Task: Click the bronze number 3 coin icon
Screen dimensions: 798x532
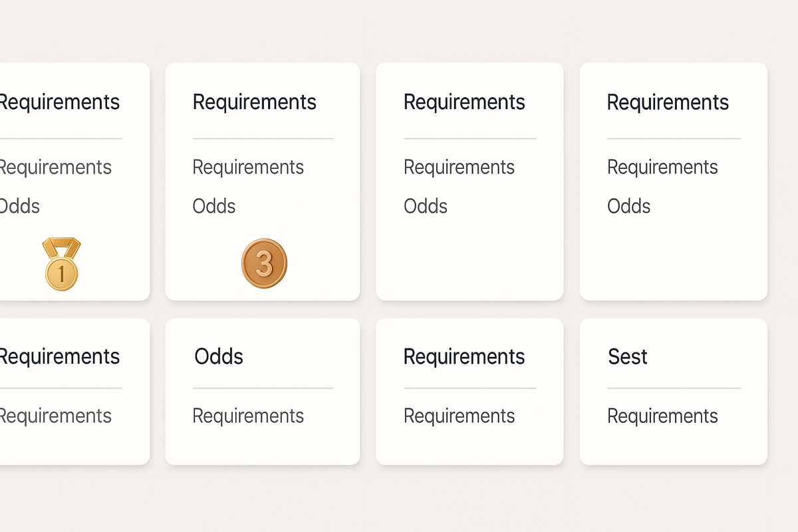Action: click(264, 263)
